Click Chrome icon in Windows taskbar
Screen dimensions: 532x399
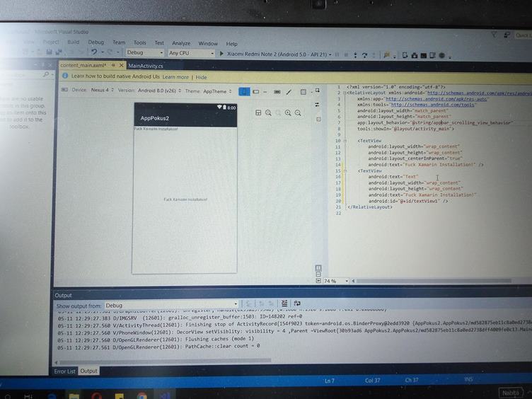[141, 396]
